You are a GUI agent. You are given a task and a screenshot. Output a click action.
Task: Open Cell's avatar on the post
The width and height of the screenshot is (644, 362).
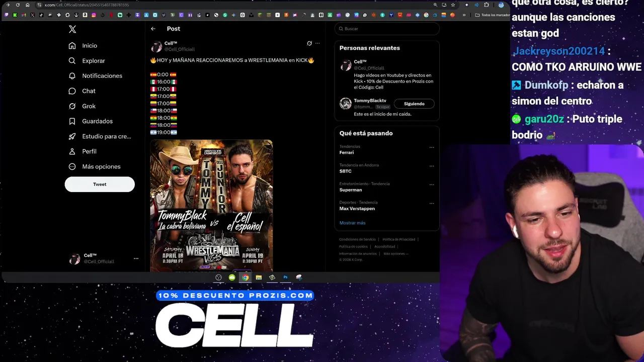pos(156,47)
